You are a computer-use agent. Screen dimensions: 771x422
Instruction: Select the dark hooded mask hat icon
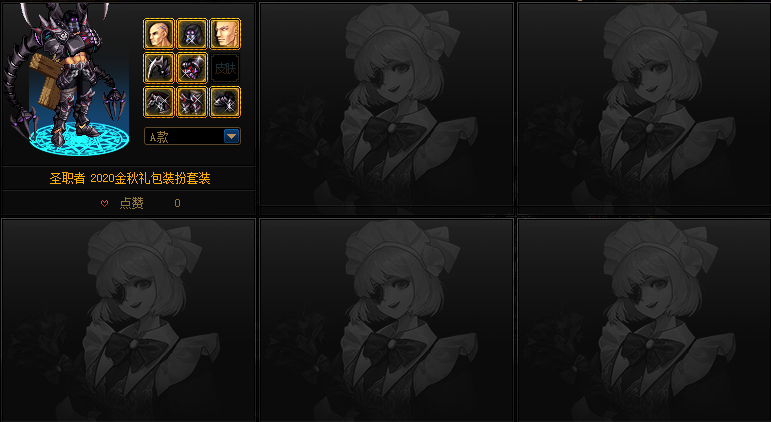click(192, 34)
